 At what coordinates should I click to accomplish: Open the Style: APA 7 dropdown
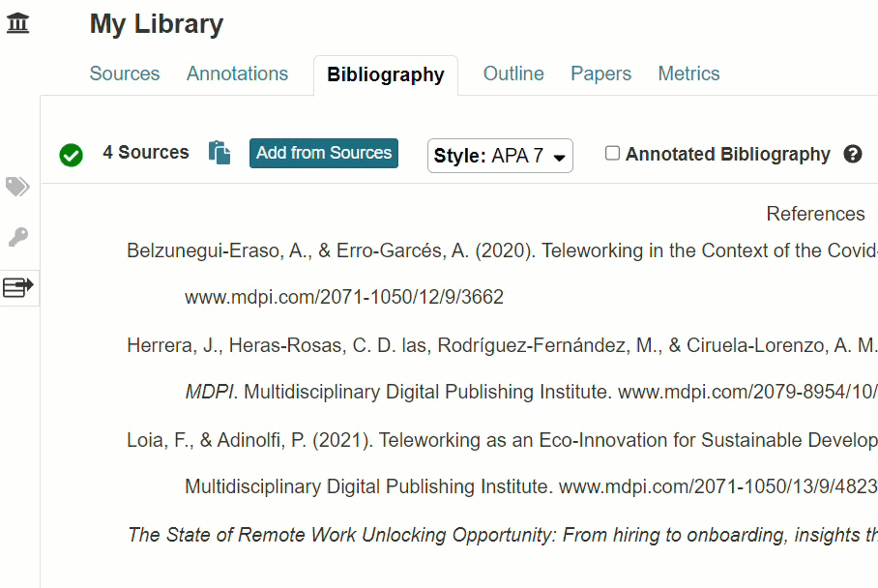500,155
